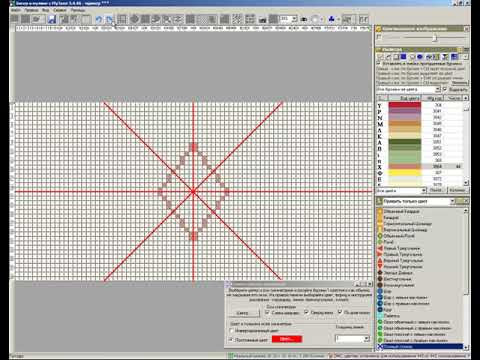
Task: Toggle the checkbox beside the top-right slider
Action: coord(379,37)
